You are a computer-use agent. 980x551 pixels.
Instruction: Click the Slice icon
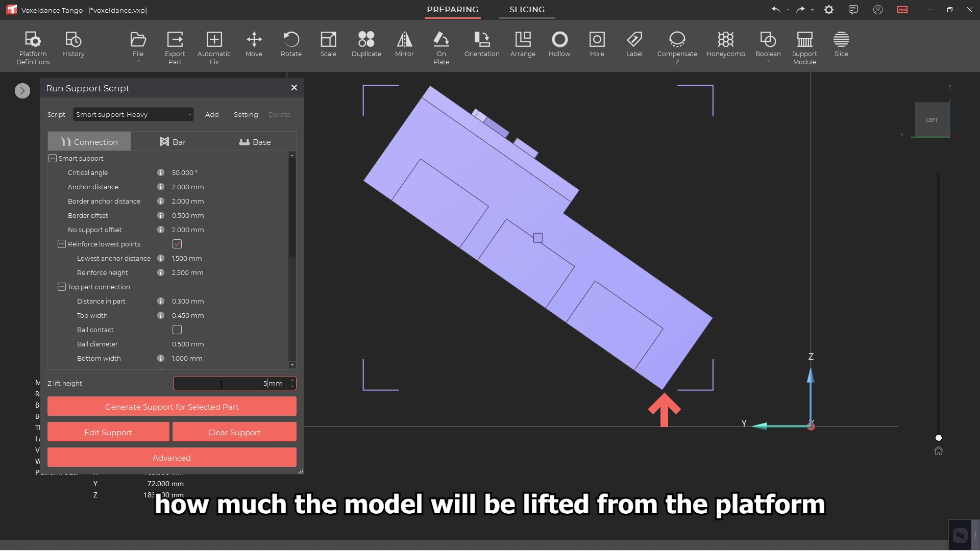(x=841, y=46)
